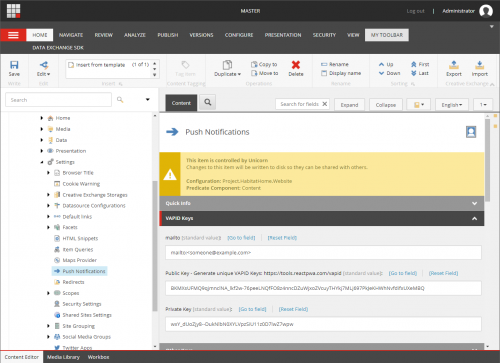Image resolution: width=500 pixels, height=363 pixels.
Task: Switch to the PUBLISH ribbon tab
Action: tap(168, 35)
